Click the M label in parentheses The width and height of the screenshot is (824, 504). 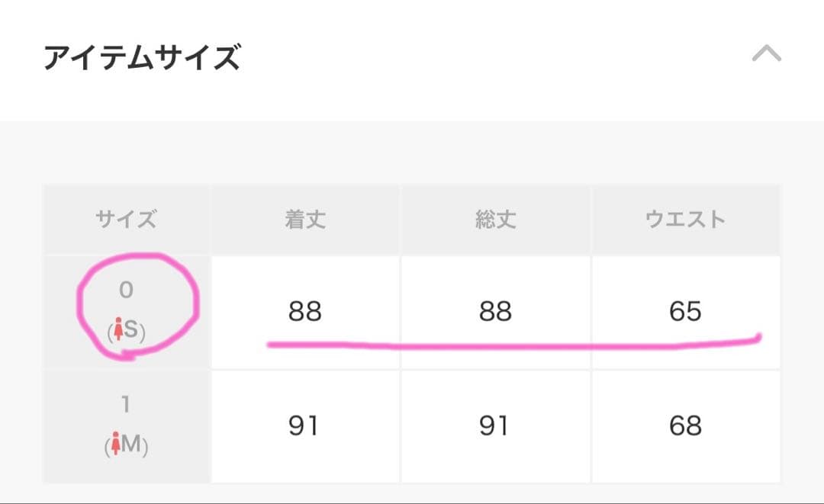pos(131,445)
